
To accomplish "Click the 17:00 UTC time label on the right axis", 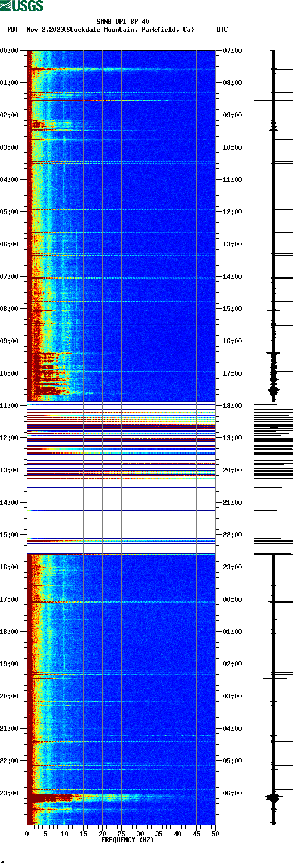I will tap(232, 373).
